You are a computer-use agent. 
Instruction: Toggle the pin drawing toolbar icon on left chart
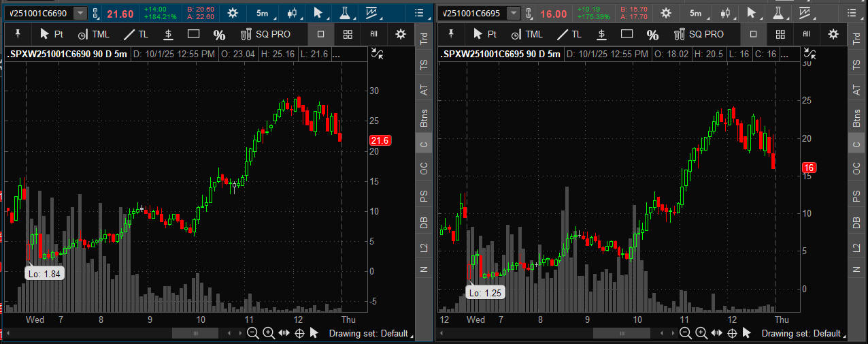pos(17,34)
